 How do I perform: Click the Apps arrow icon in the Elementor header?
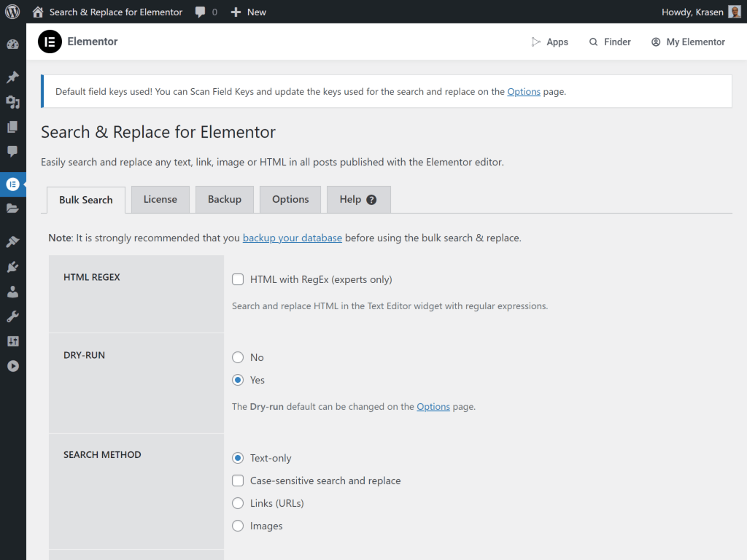536,42
